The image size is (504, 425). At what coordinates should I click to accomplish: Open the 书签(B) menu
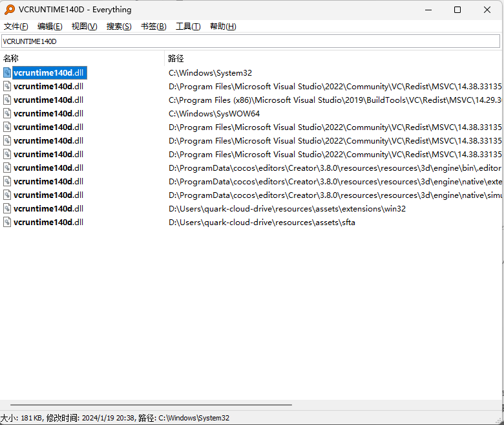pos(154,27)
